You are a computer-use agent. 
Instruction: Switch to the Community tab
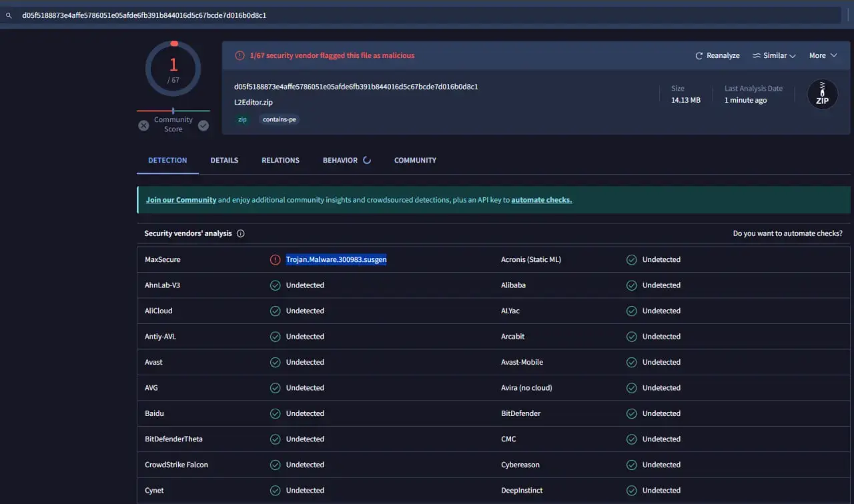(415, 161)
